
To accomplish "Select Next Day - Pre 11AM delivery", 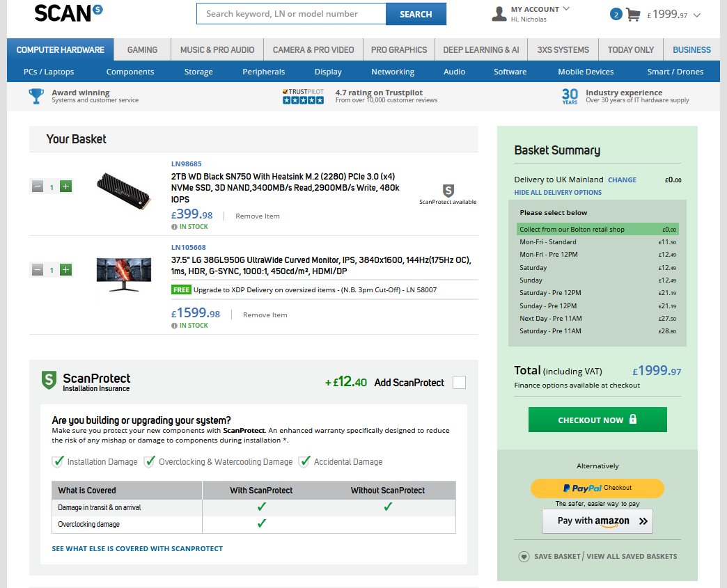I will (597, 318).
